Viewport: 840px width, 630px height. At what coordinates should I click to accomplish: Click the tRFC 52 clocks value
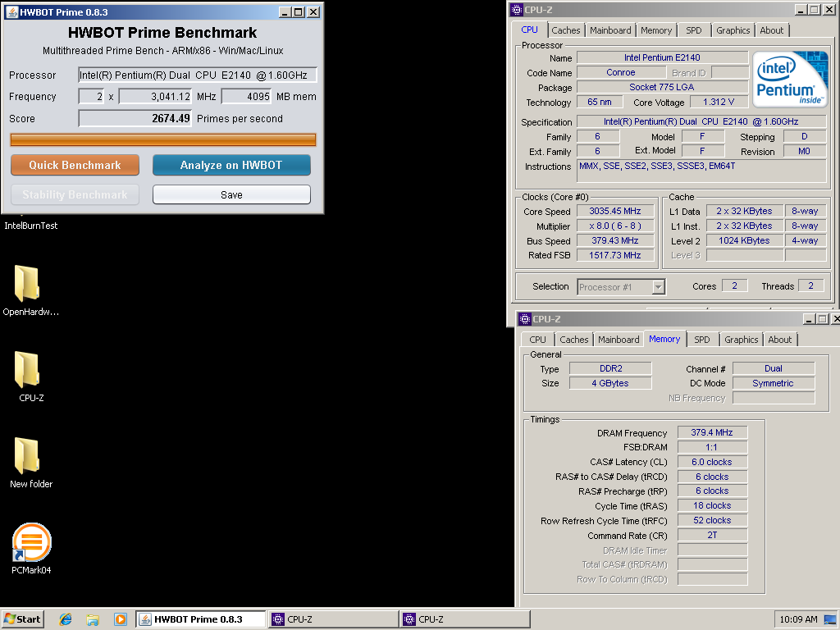tap(712, 520)
